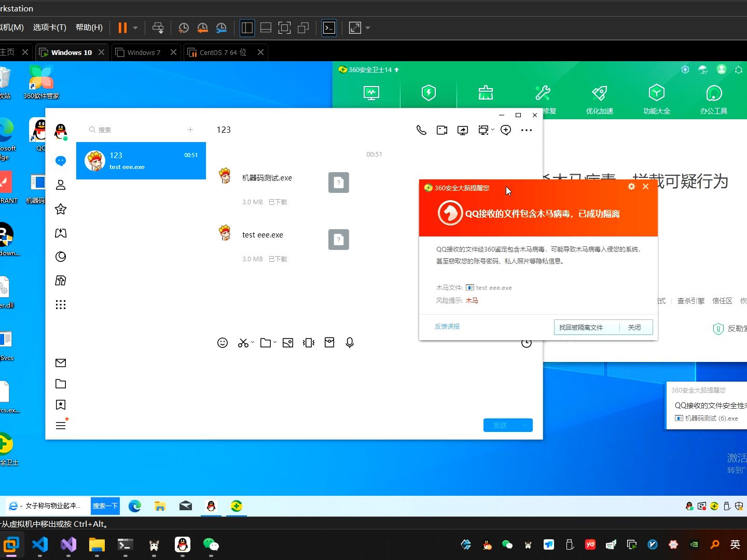
Task: Click the add-member plus circle icon in QQ chat
Action: click(x=506, y=130)
